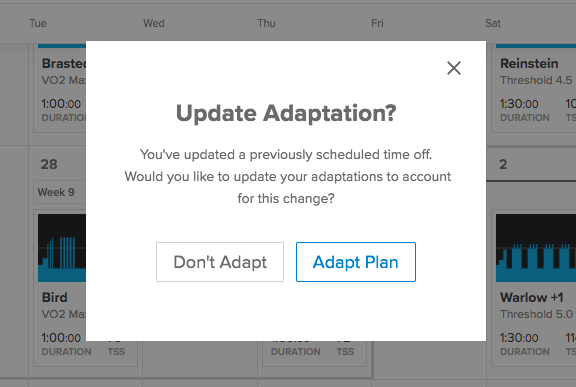
Task: Click the Threshold 4.5 workout level
Action: point(536,80)
